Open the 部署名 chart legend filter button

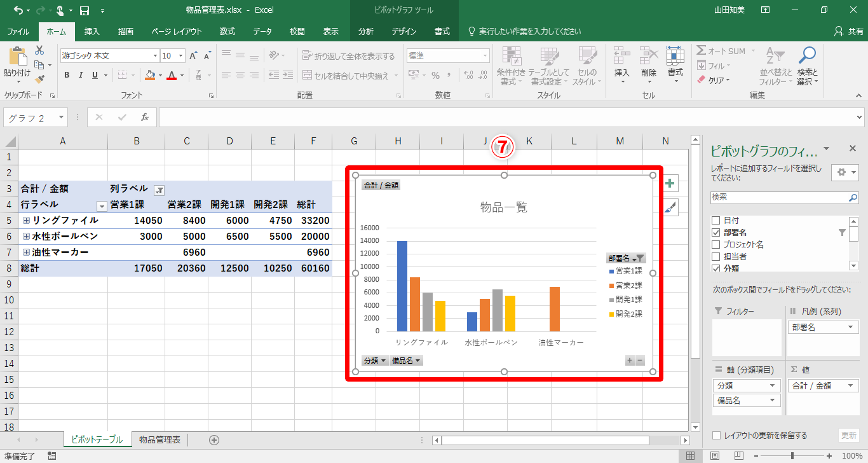click(626, 258)
